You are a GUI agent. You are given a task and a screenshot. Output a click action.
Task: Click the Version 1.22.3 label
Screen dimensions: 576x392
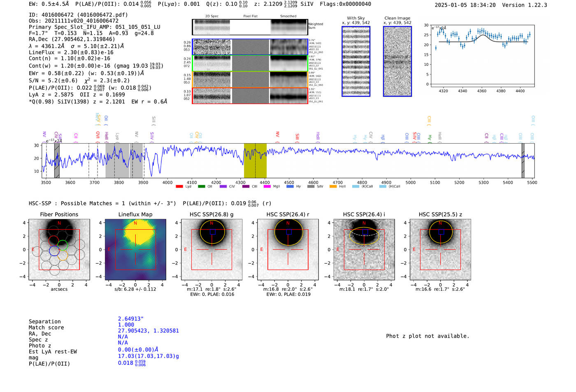click(x=525, y=5)
